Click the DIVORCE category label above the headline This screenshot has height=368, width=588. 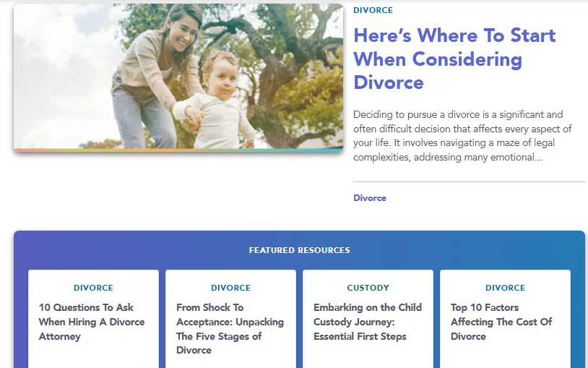373,10
